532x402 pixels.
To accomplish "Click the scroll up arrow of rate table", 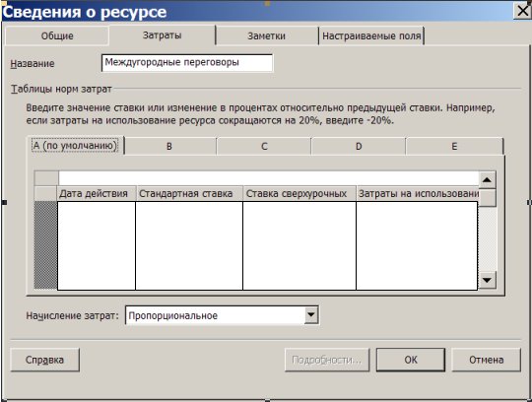I will tap(488, 179).
